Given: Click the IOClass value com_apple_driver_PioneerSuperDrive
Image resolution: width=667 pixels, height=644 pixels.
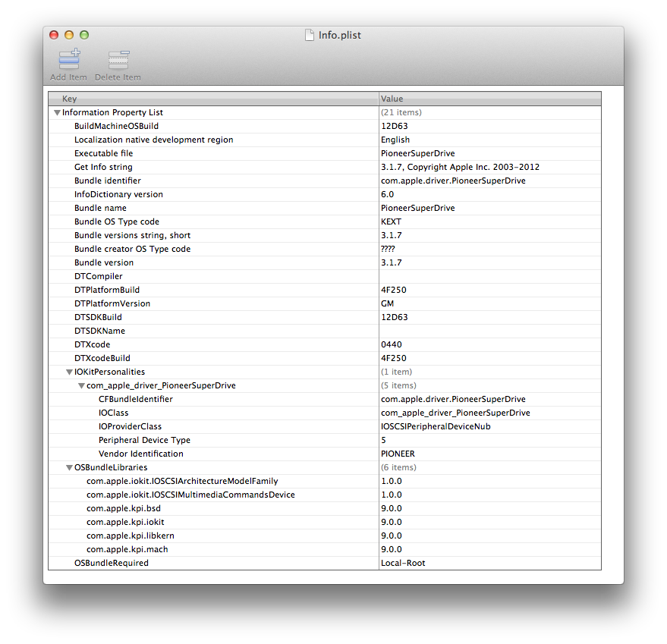Looking at the screenshot, I should (x=455, y=413).
